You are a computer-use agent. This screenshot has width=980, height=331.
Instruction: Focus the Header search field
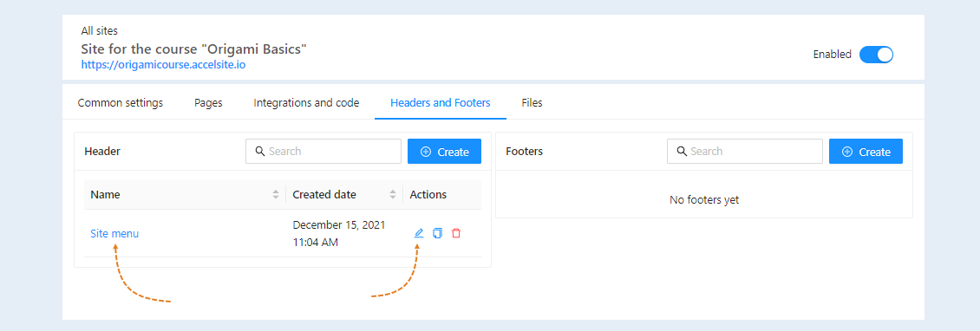pos(323,151)
